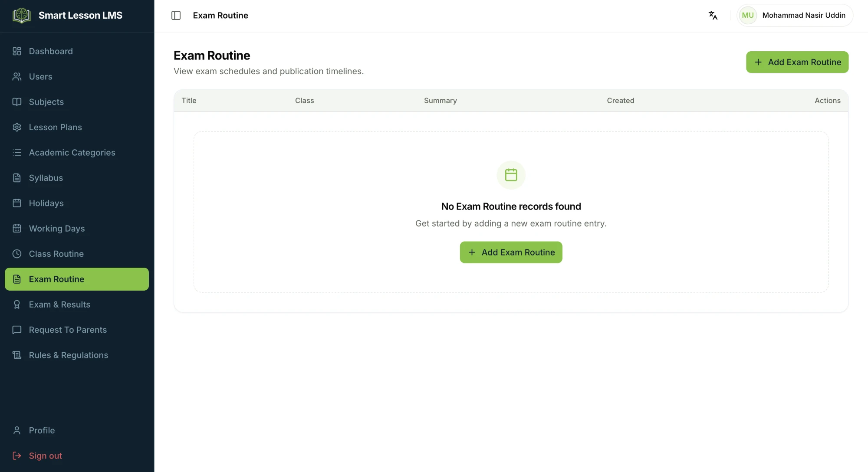Go to the Users page
This screenshot has width=868, height=472.
pyautogui.click(x=77, y=77)
